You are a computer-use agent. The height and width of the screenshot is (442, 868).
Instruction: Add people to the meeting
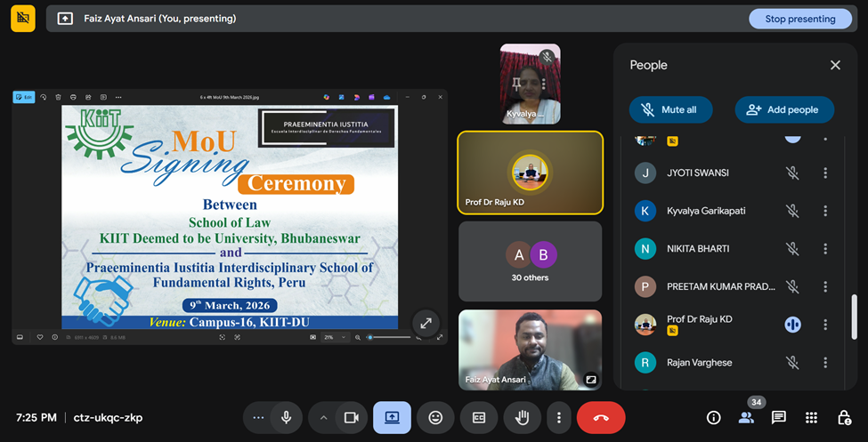click(783, 109)
